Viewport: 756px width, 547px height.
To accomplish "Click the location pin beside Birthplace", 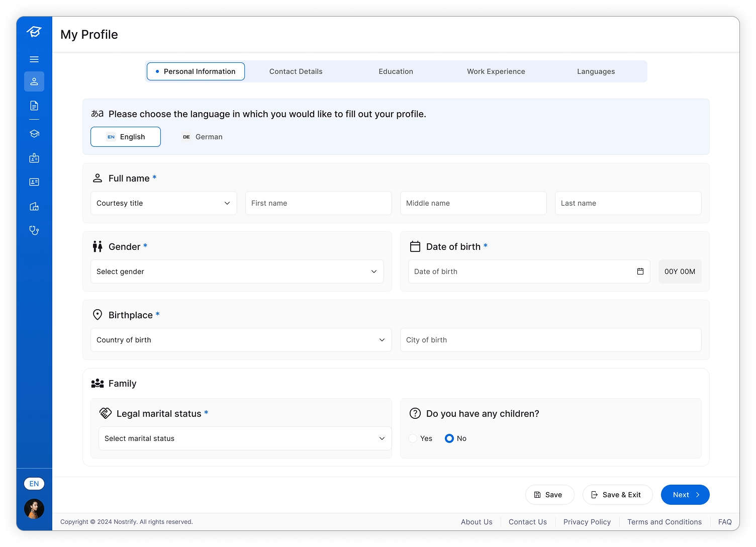I will point(98,315).
